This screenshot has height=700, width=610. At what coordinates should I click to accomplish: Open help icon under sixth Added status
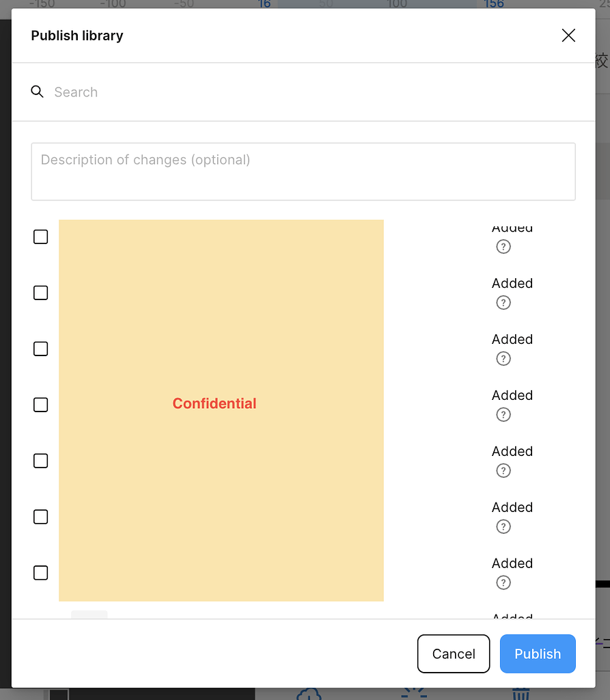click(503, 527)
